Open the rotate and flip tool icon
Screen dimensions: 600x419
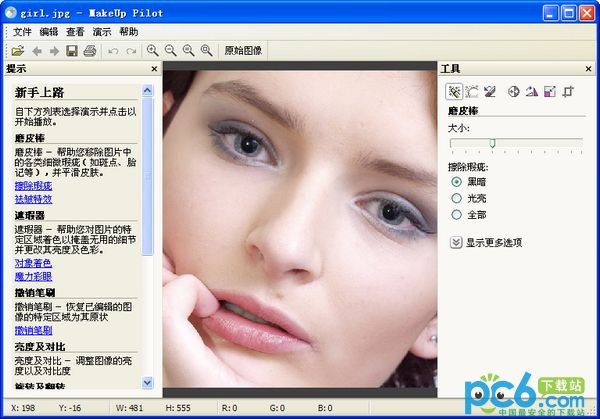point(532,92)
